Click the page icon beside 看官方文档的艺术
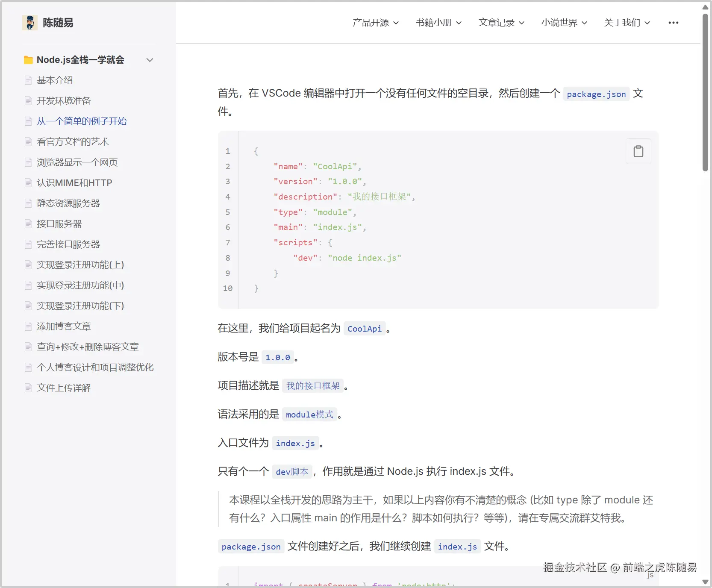The width and height of the screenshot is (712, 588). coord(28,142)
